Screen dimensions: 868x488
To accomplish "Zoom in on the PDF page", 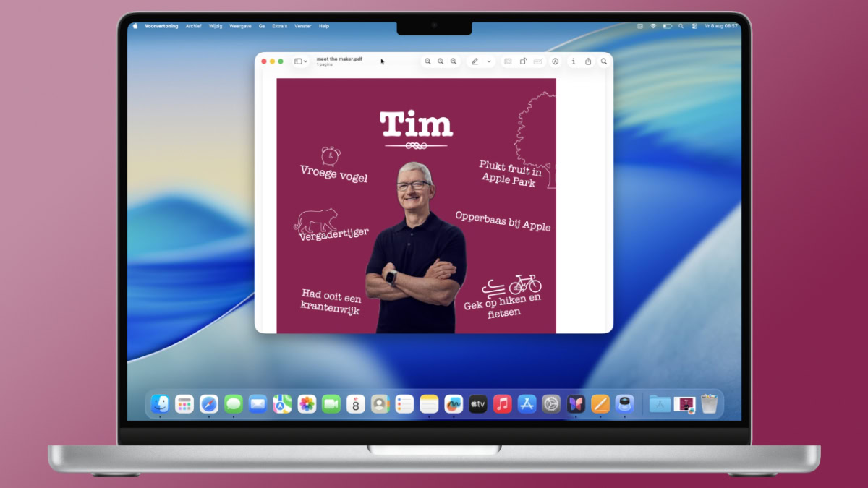I will pyautogui.click(x=453, y=61).
